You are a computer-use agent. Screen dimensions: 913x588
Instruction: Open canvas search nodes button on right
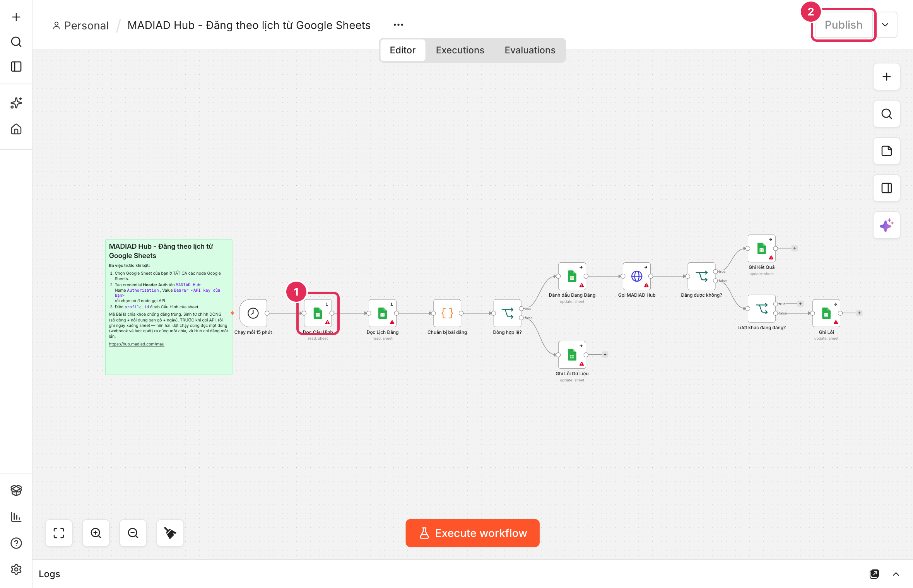pos(887,114)
